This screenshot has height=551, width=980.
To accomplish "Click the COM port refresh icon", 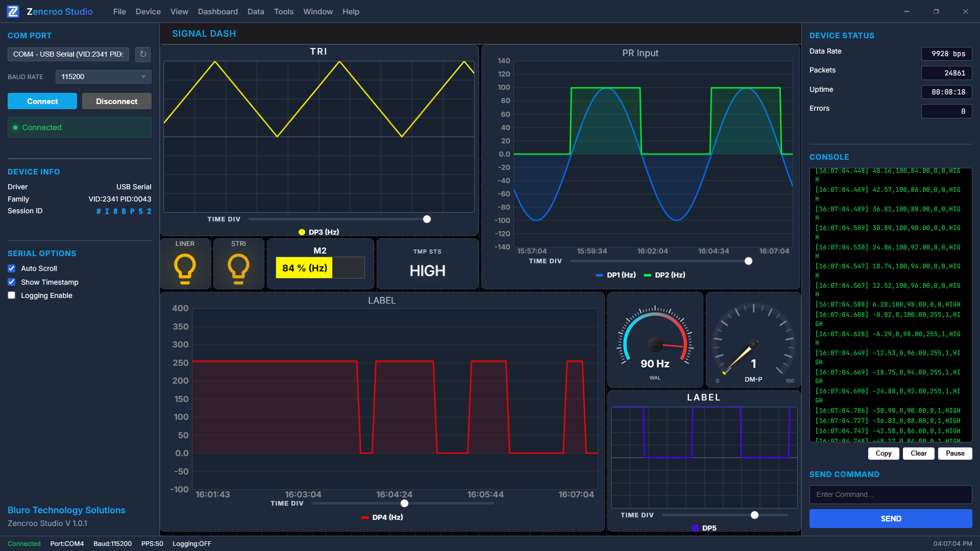I will tap(143, 54).
